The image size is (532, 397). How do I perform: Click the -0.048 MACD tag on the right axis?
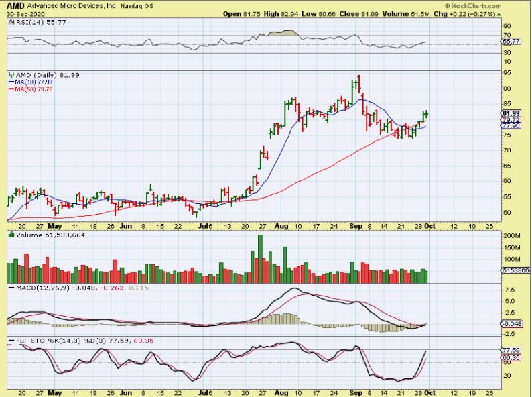tap(512, 324)
